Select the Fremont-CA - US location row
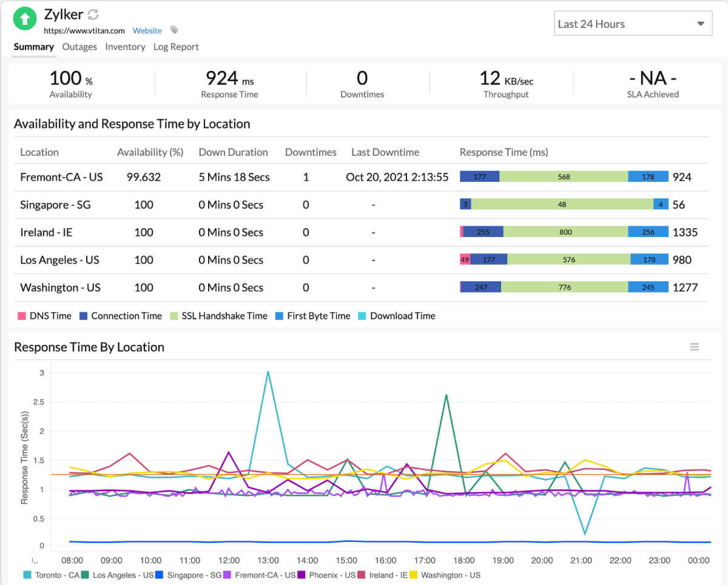The image size is (728, 585). [62, 177]
